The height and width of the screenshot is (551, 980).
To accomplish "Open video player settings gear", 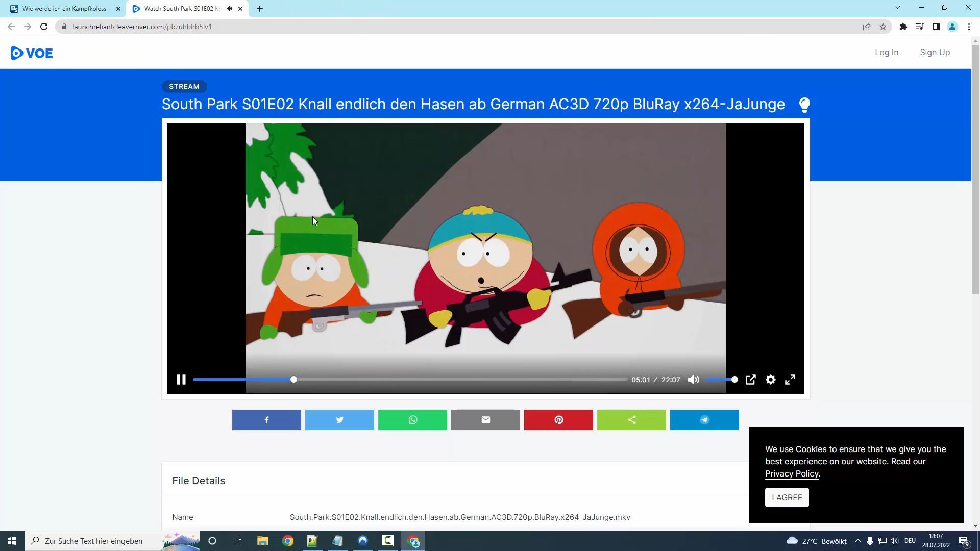I will tap(771, 380).
